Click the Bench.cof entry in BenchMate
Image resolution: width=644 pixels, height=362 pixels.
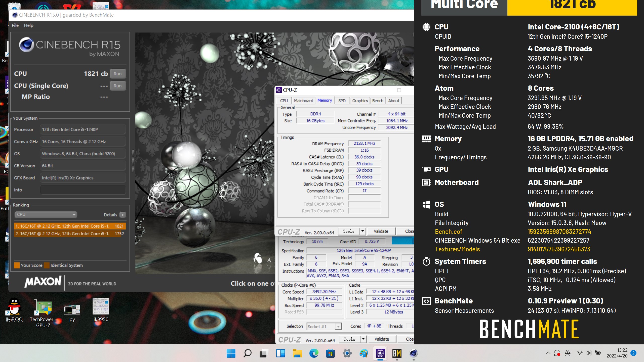click(448, 232)
